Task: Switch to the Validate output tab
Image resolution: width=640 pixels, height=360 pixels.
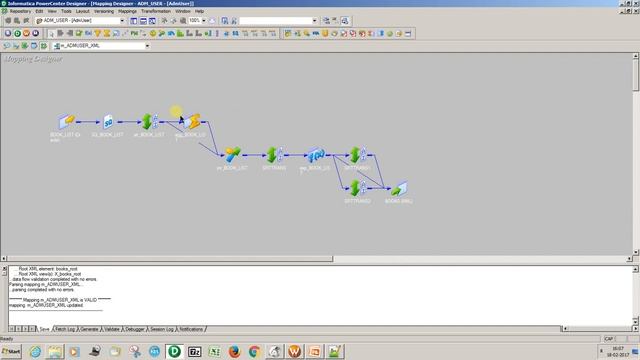Action: (x=112, y=329)
